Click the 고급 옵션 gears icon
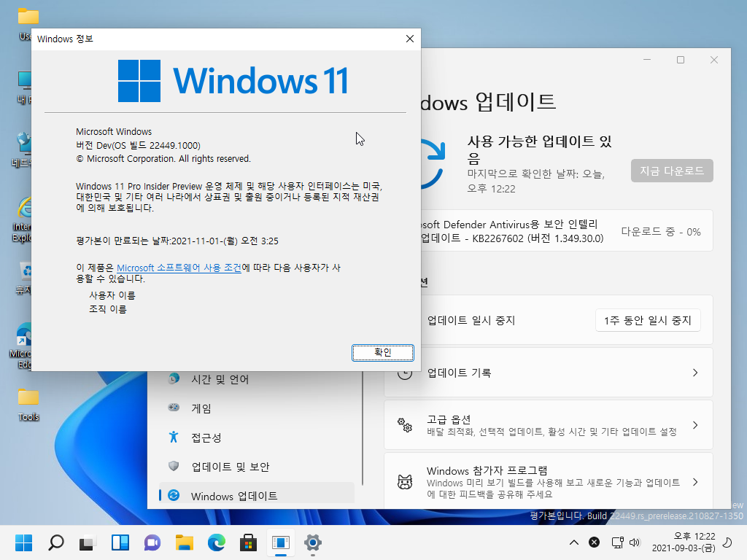The width and height of the screenshot is (747, 560). pyautogui.click(x=404, y=425)
